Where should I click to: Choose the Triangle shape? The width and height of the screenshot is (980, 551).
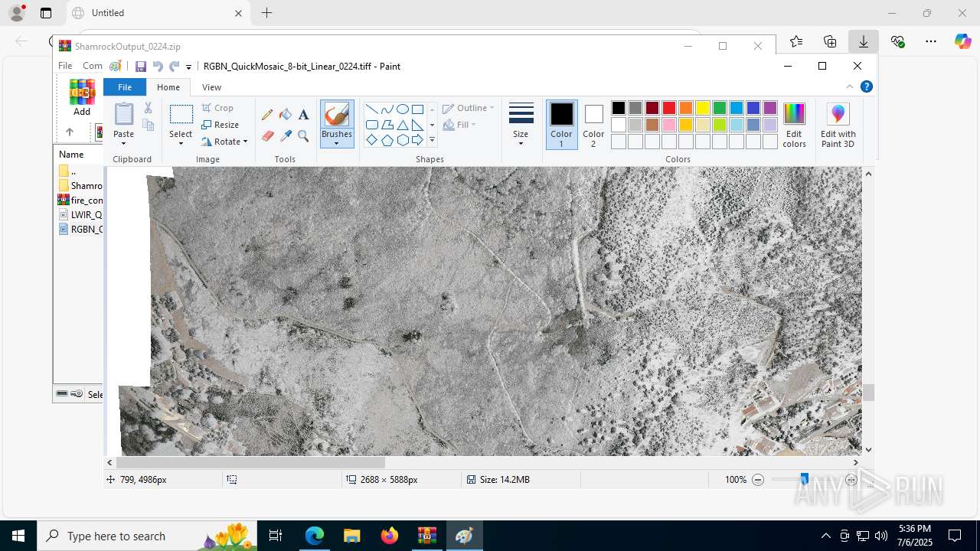pyautogui.click(x=402, y=125)
